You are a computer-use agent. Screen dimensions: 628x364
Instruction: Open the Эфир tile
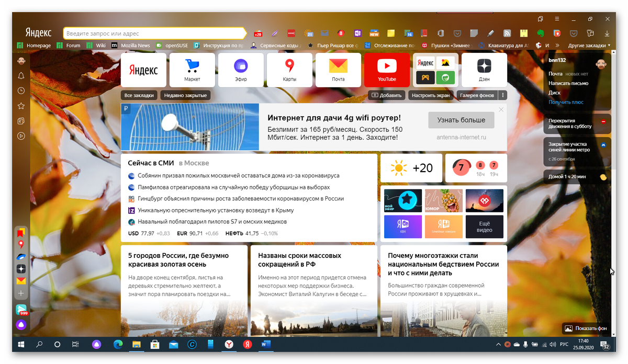coord(241,70)
